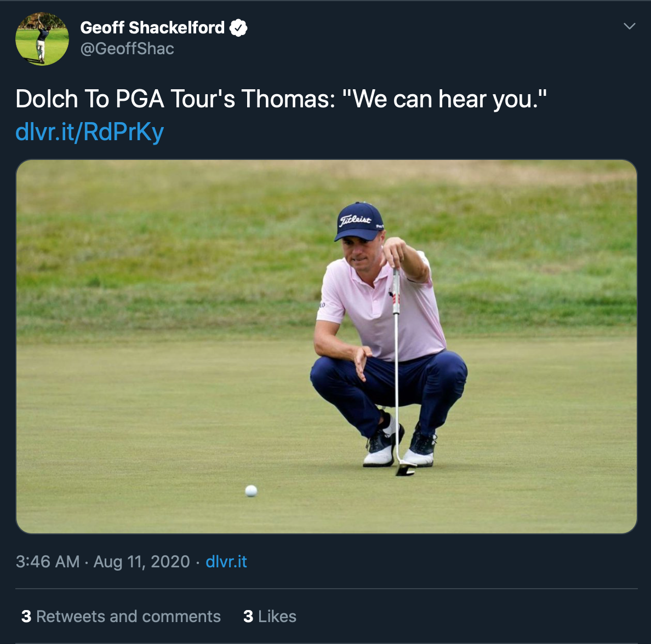Click the 3:46 AM timestamp
Screen dimensions: 651x644
pos(47,561)
